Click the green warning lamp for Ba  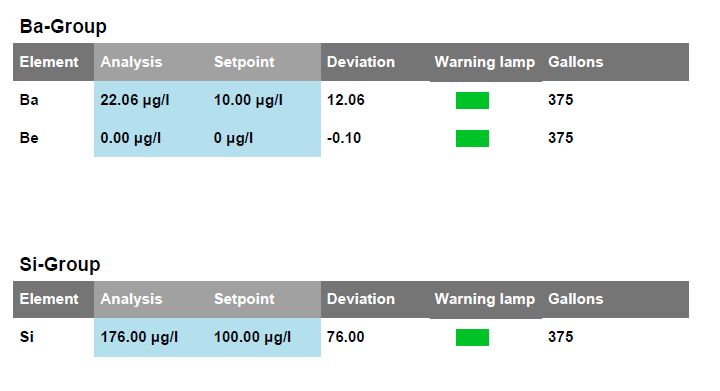click(472, 101)
